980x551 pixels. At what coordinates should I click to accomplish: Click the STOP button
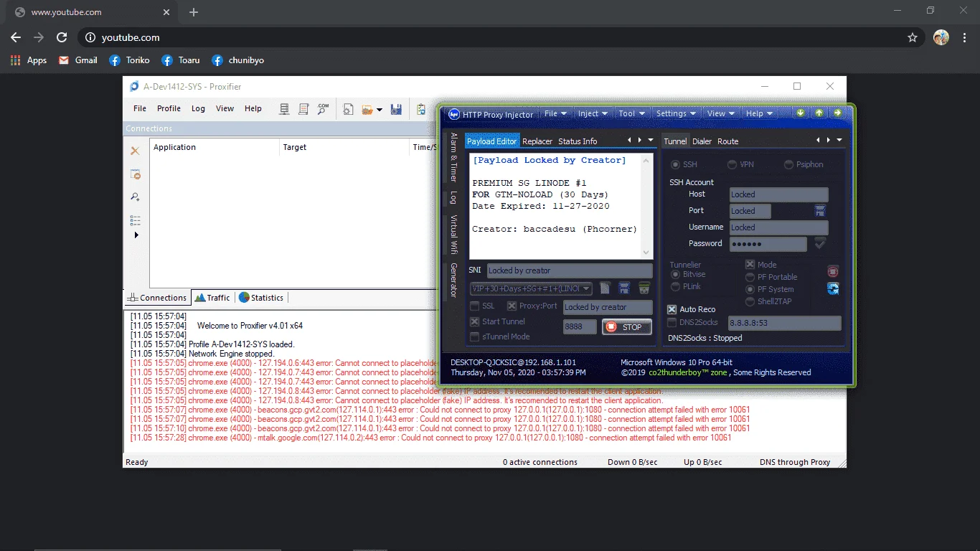(x=627, y=327)
